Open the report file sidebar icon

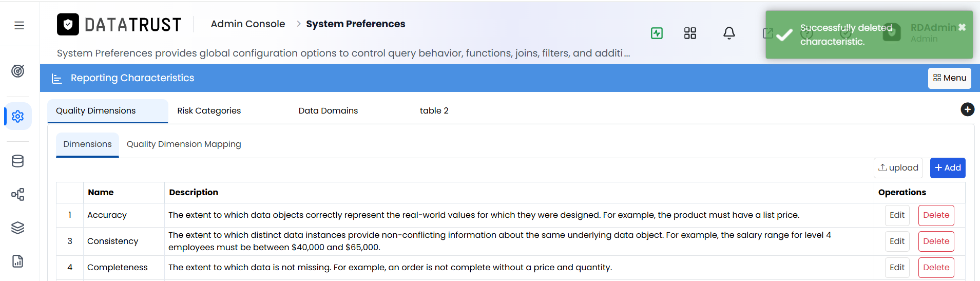[x=18, y=261]
